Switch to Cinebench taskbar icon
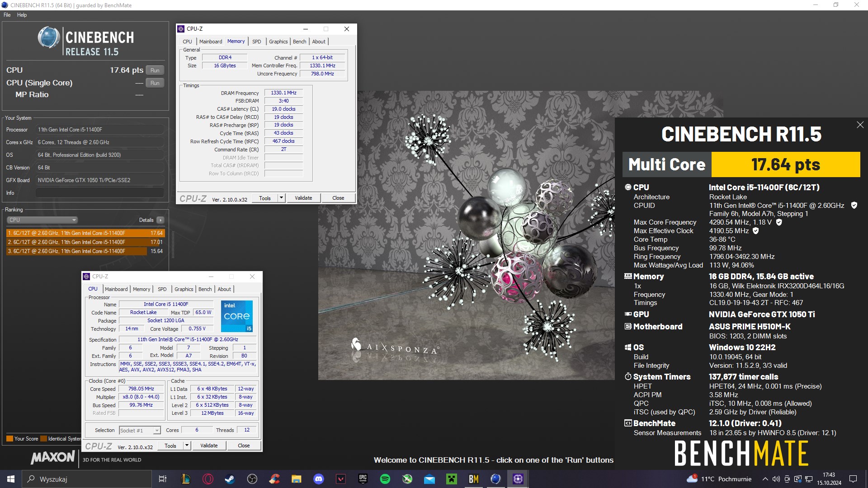Image resolution: width=868 pixels, height=488 pixels. (x=496, y=479)
